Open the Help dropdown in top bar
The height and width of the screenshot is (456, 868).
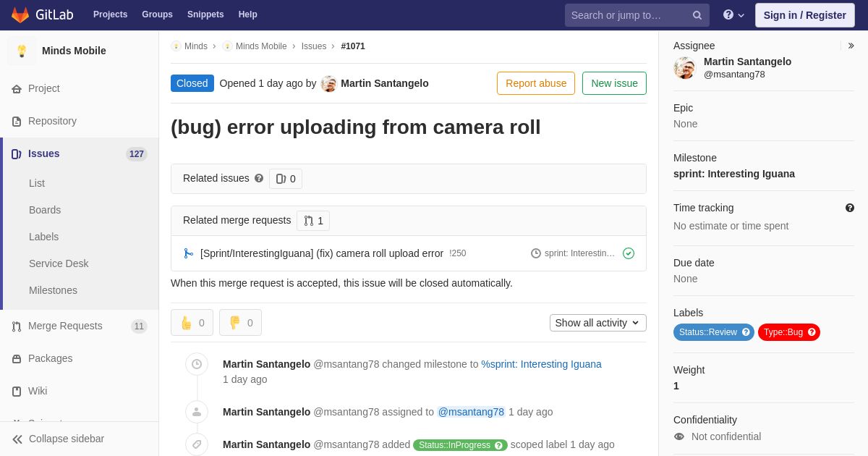(x=733, y=15)
